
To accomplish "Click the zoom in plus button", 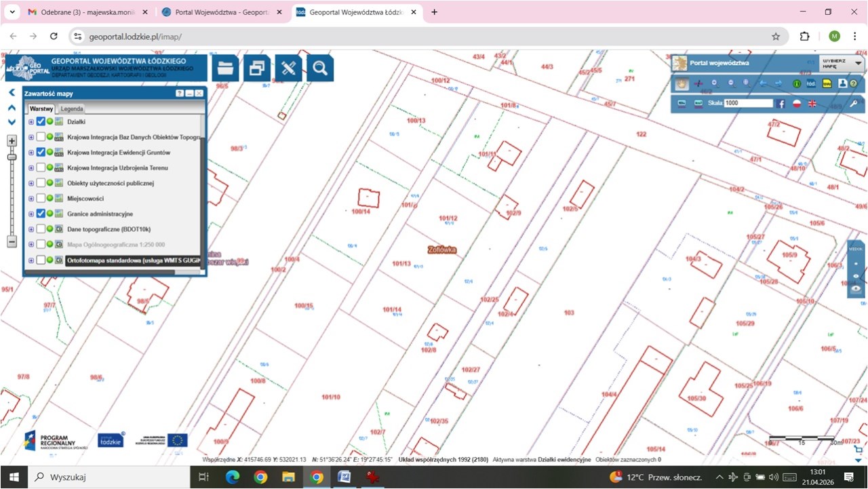I will click(12, 141).
